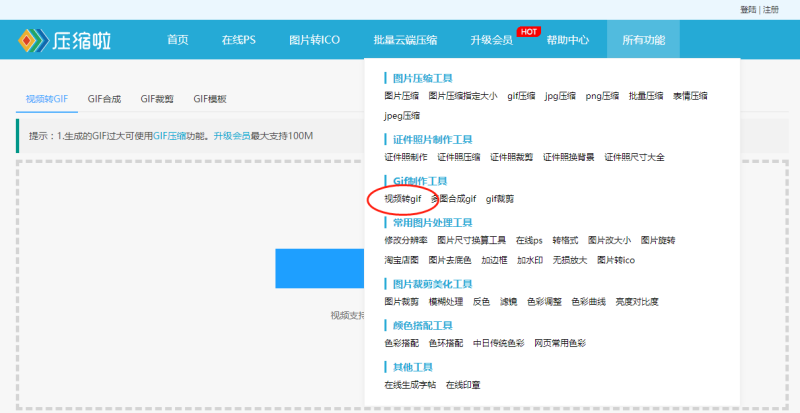Open 模糊处理 tool
Screen dimensions: 800x413
(x=446, y=302)
